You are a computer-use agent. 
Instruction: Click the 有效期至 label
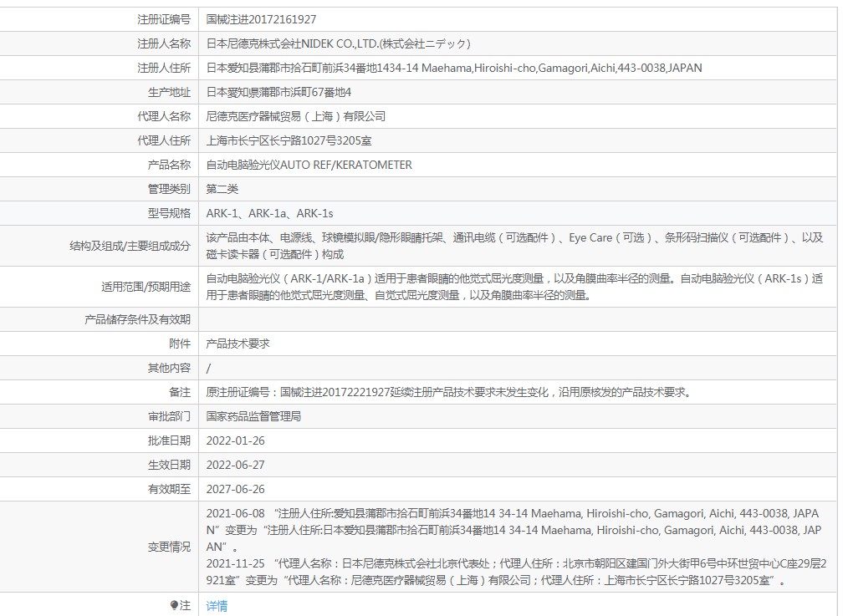(x=169, y=489)
